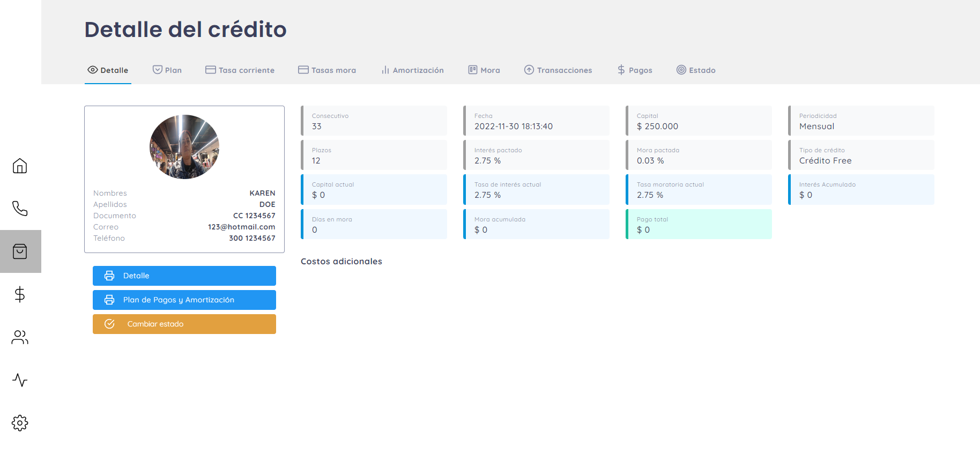
Task: Click the Fecha value 2022-11-30 18:13:40
Action: (514, 127)
